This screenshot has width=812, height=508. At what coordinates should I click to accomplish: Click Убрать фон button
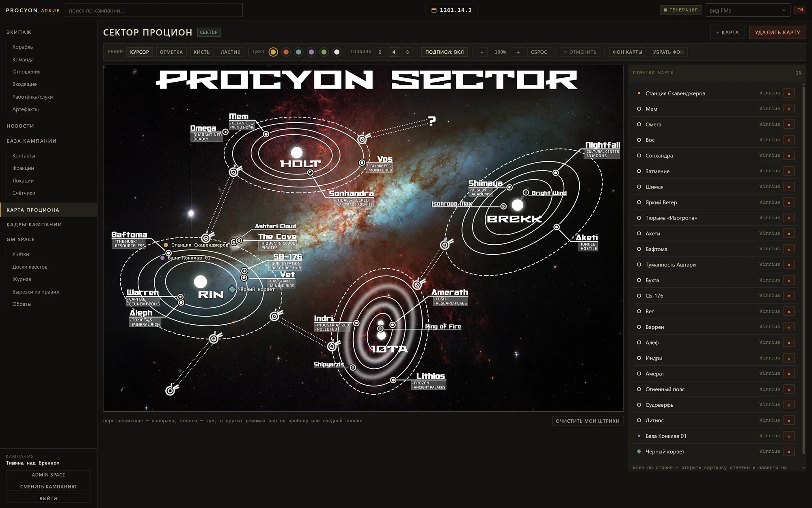(668, 52)
